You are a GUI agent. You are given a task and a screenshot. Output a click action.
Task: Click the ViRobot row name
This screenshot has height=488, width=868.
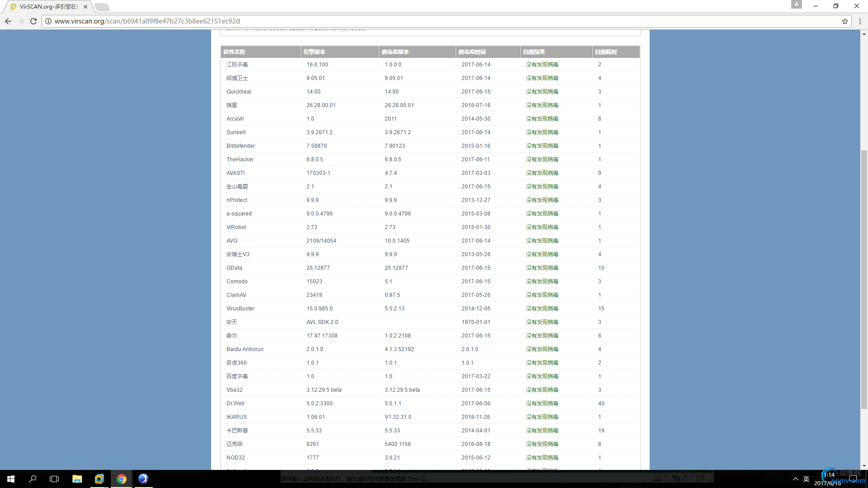236,227
